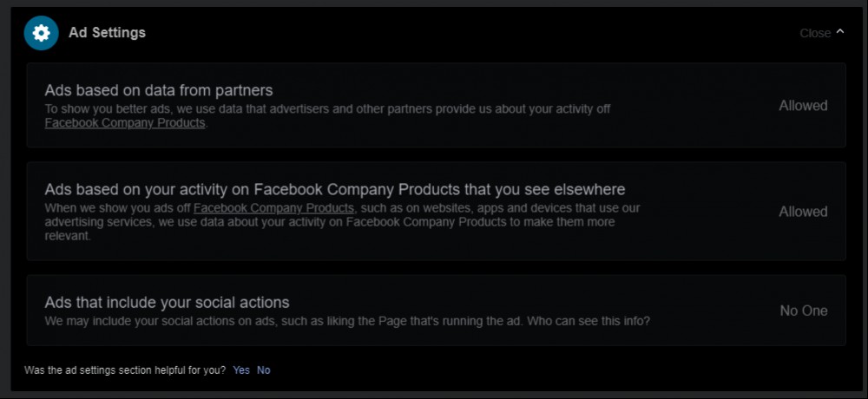Click the partner data ads description text
The height and width of the screenshot is (399, 868).
point(328,115)
